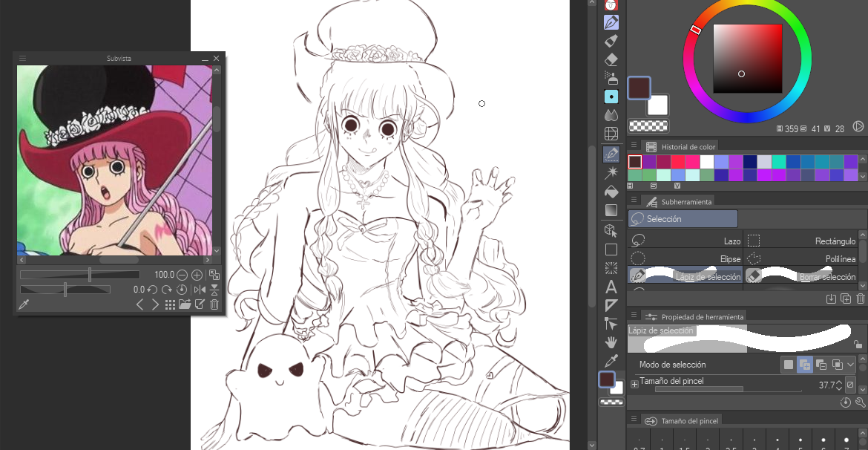This screenshot has width=868, height=450.
Task: Select the Fill bucket tool
Action: tap(611, 192)
